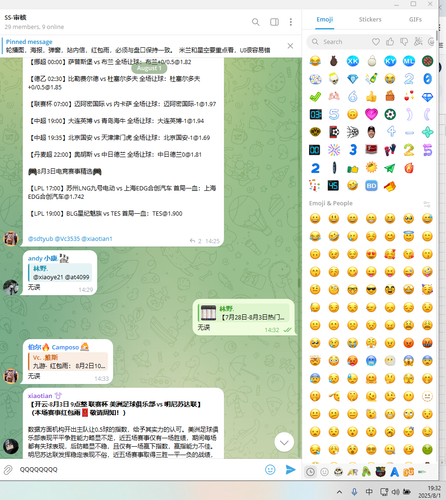Jump to smileys emoji section
The image size is (446, 500).
click(324, 472)
